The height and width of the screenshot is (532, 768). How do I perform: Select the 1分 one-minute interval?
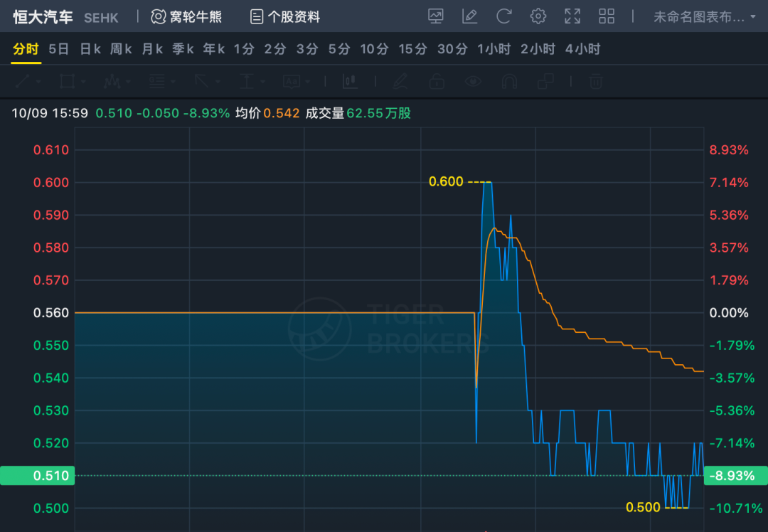click(244, 49)
